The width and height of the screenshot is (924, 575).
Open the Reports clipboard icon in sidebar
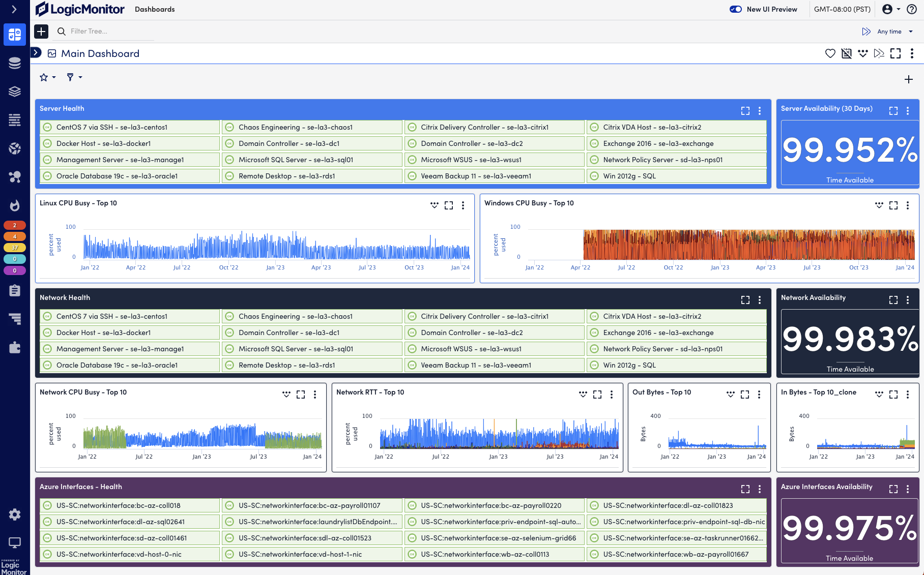click(15, 290)
